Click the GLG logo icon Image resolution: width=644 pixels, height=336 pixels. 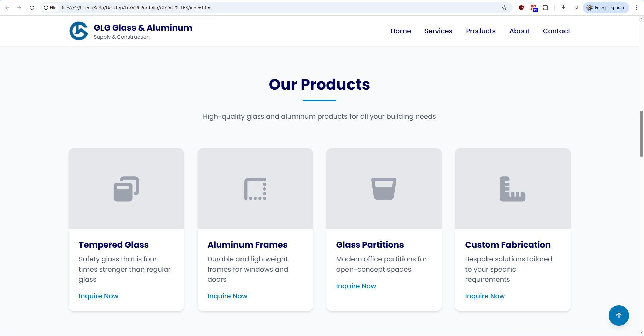[x=79, y=31]
